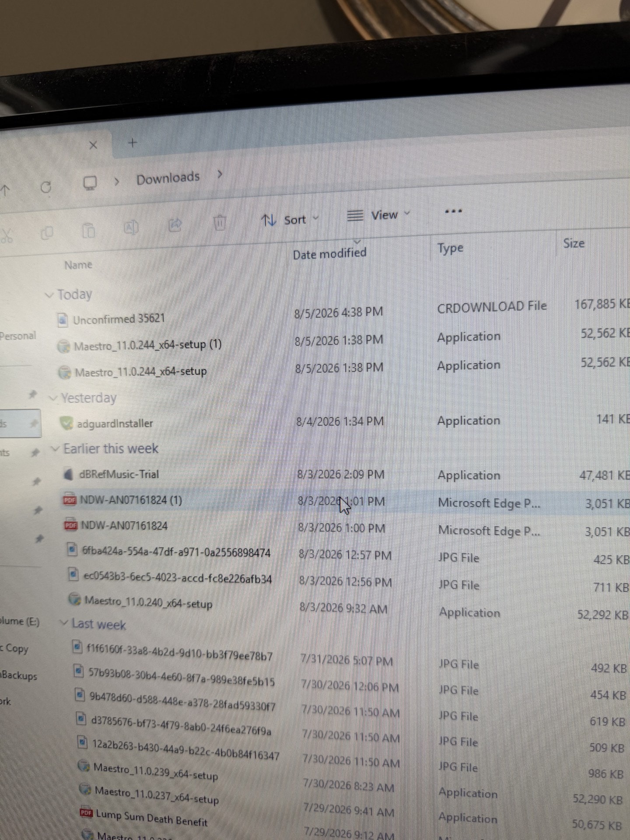Select the image icon for 6fba424a-554a file
The image size is (630, 840).
73,550
